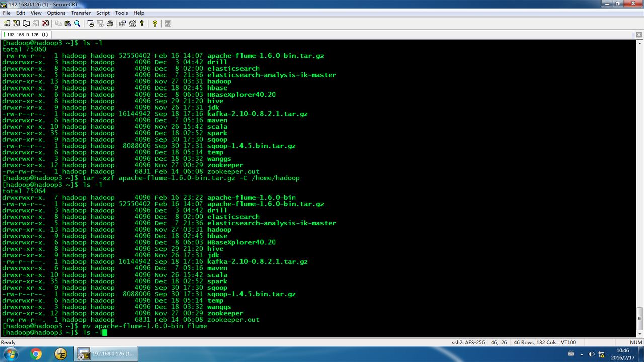Open the Edit menu
Image resolution: width=644 pixels, height=362 pixels.
[x=21, y=13]
